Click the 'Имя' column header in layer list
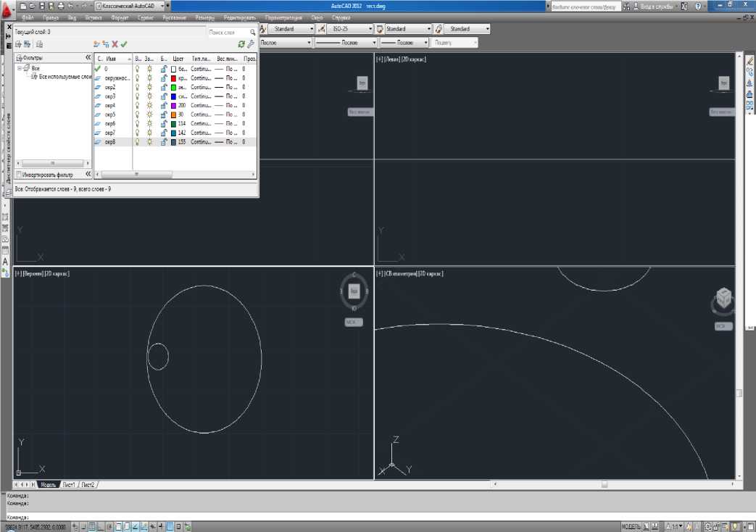 [112, 58]
